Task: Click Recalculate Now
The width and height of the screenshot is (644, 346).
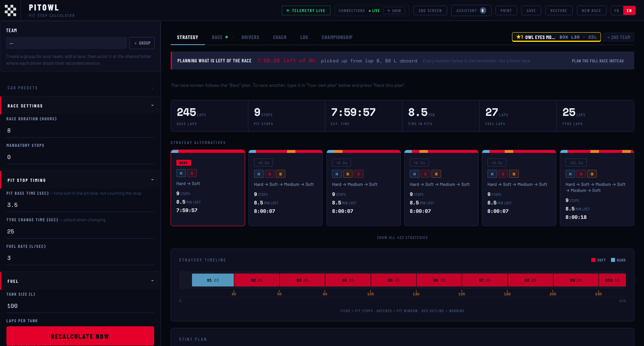Action: [80, 336]
